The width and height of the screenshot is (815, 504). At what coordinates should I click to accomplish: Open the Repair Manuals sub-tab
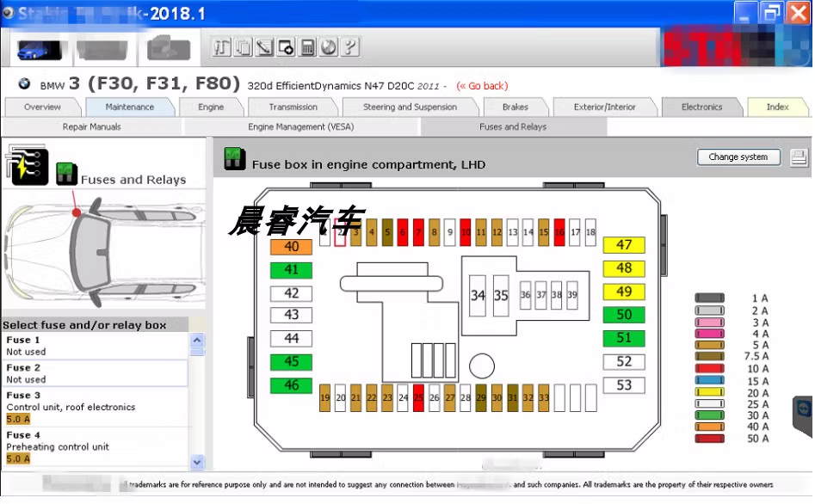tap(92, 126)
